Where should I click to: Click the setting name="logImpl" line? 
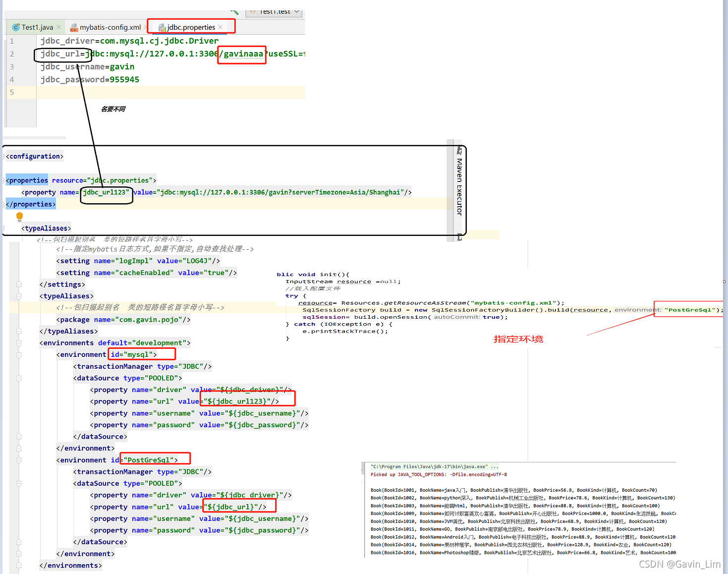coord(138,261)
